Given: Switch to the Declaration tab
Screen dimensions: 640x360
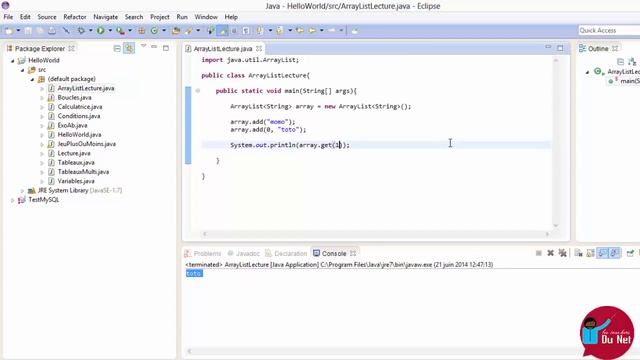Looking at the screenshot, I should (286, 253).
